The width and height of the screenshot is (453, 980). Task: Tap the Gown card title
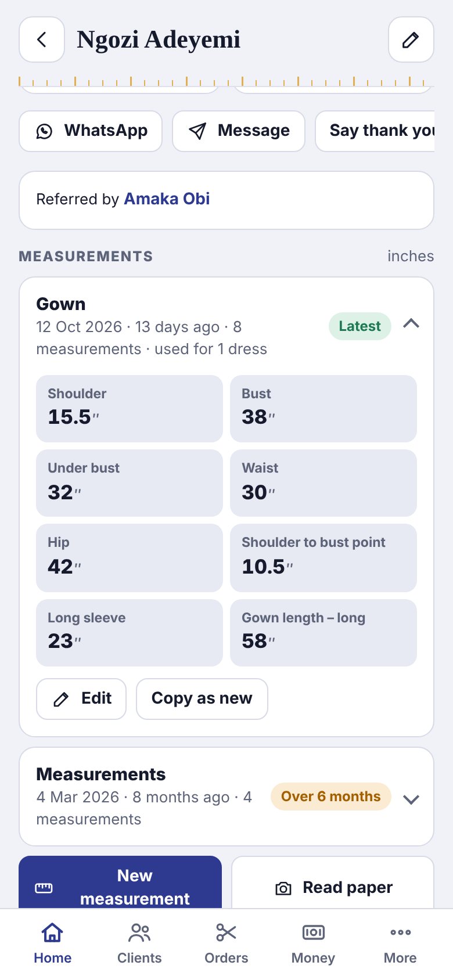pos(61,304)
